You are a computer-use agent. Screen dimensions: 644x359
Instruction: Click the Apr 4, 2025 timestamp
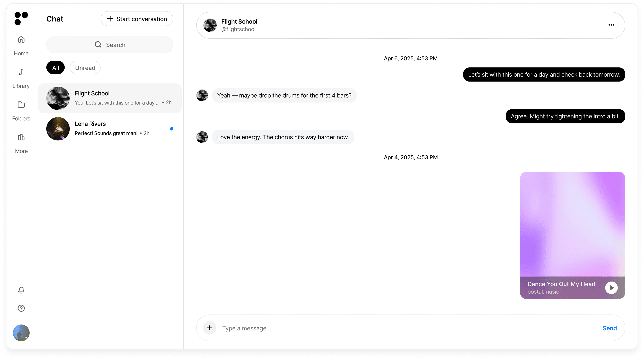point(411,157)
